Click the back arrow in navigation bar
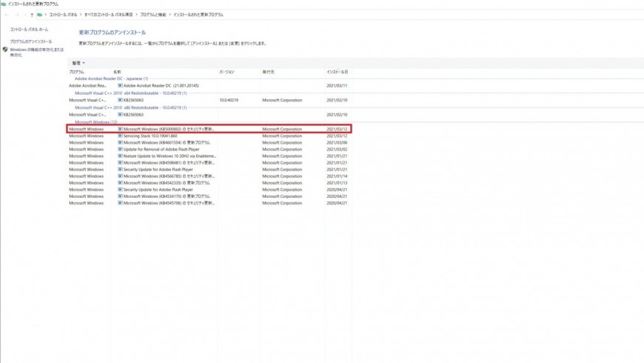 [x=7, y=15]
